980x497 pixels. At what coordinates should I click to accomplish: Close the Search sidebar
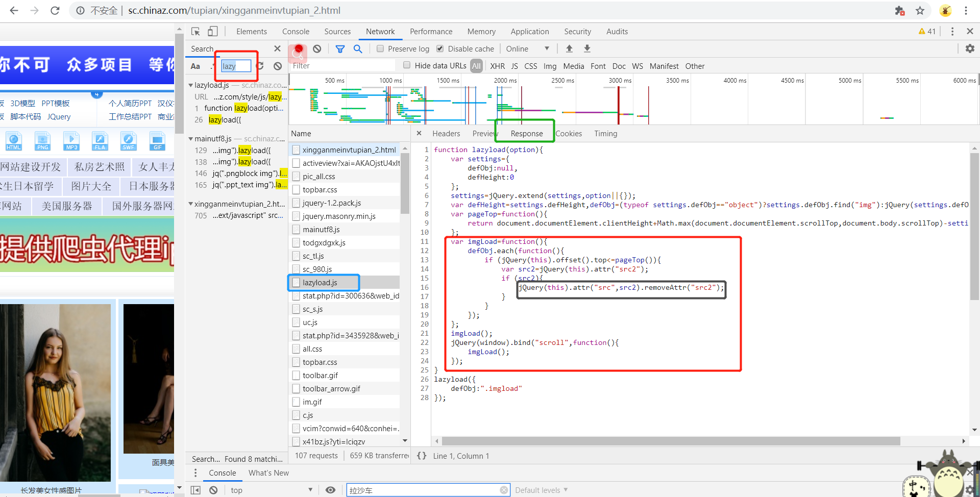coord(277,48)
